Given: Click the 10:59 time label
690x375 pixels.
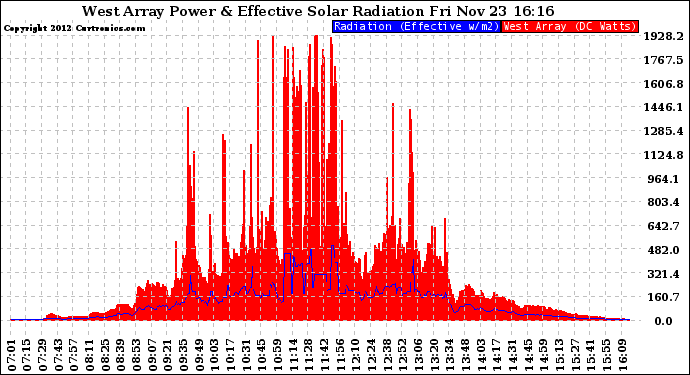Looking at the screenshot, I should [278, 355].
